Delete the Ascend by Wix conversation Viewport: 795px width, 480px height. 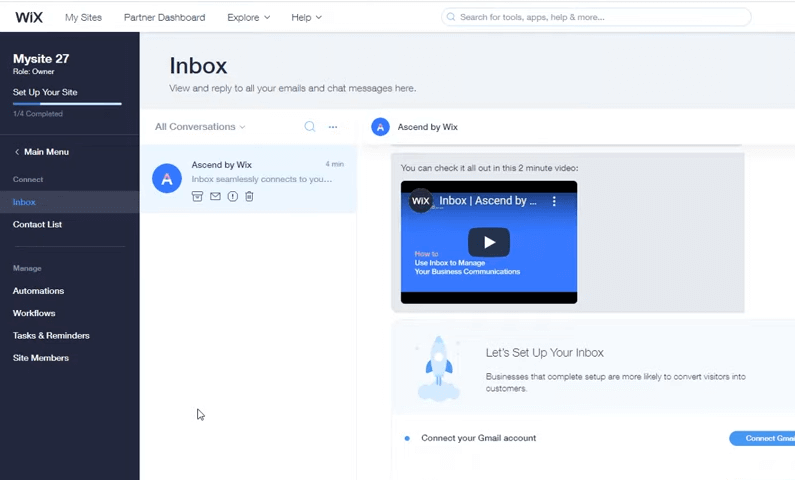pos(249,196)
